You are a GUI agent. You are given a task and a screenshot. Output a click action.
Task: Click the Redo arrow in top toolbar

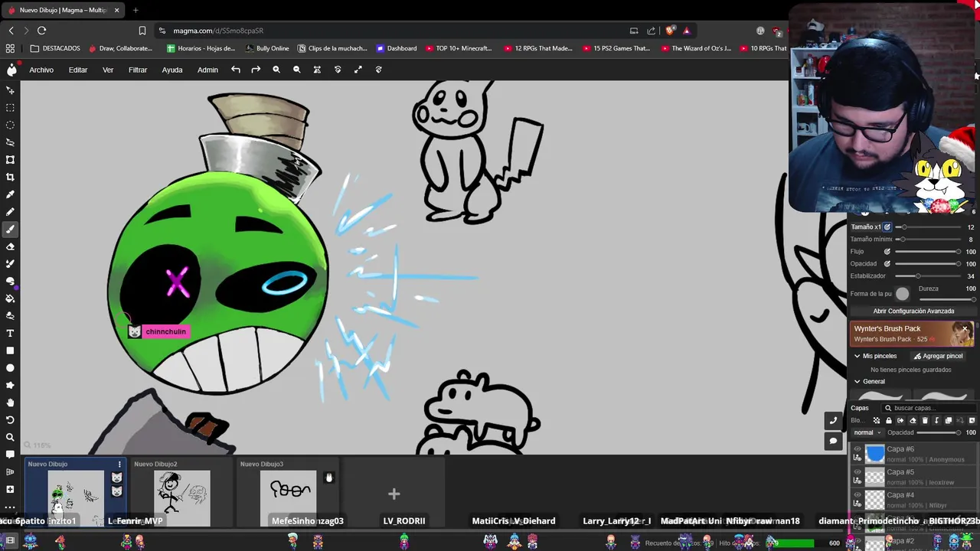point(256,70)
